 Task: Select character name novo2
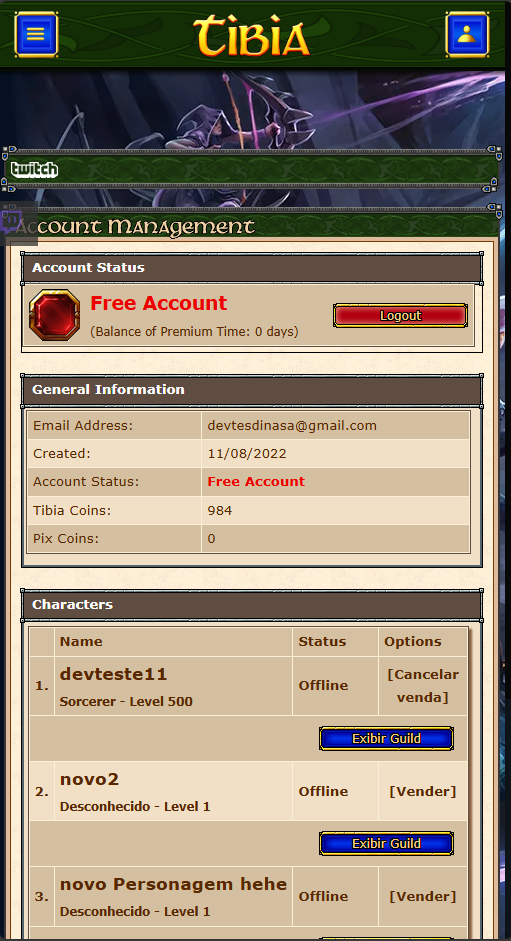[x=89, y=779]
